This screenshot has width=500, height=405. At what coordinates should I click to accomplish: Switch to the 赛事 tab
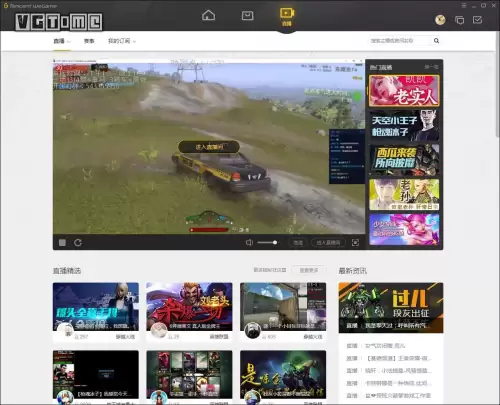click(x=89, y=41)
